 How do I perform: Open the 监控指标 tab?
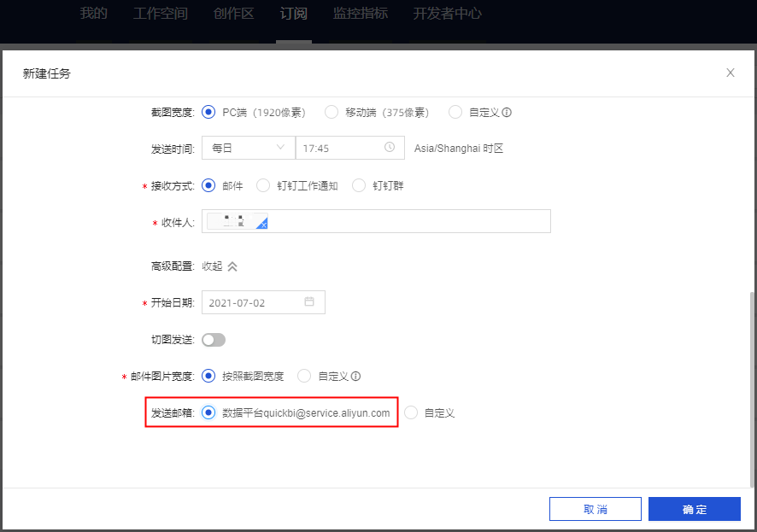[361, 14]
